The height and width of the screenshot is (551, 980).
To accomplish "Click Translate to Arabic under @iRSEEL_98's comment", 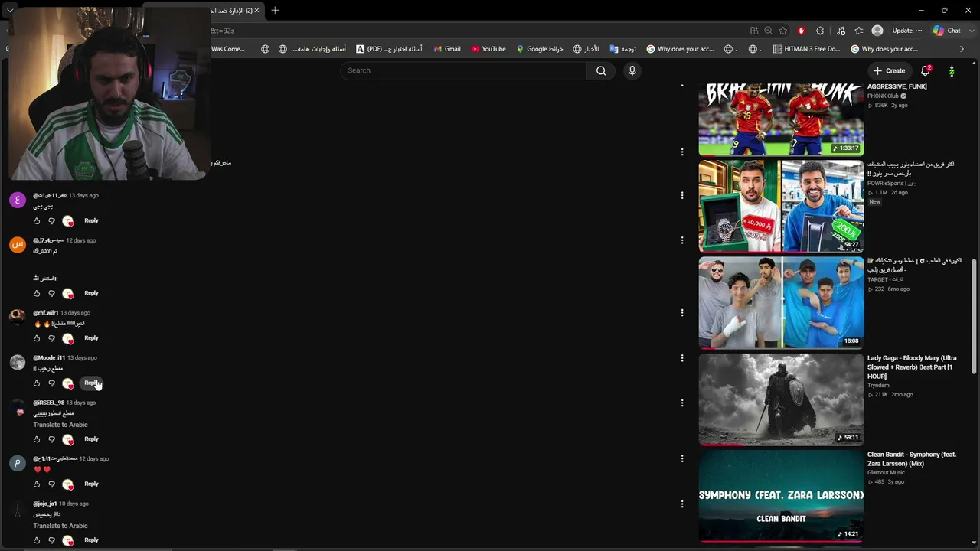I will 60,425.
